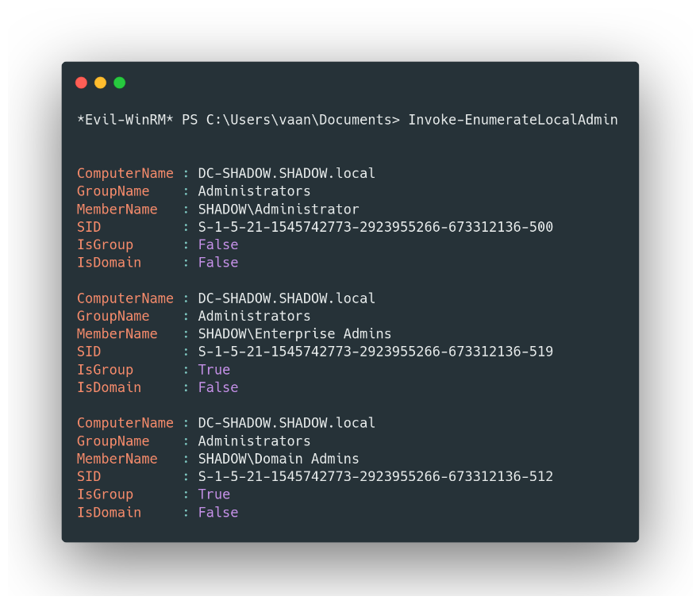Screen dimensions: 700x604
Task: Click IsGroup False value for Administrator
Action: click(x=218, y=244)
